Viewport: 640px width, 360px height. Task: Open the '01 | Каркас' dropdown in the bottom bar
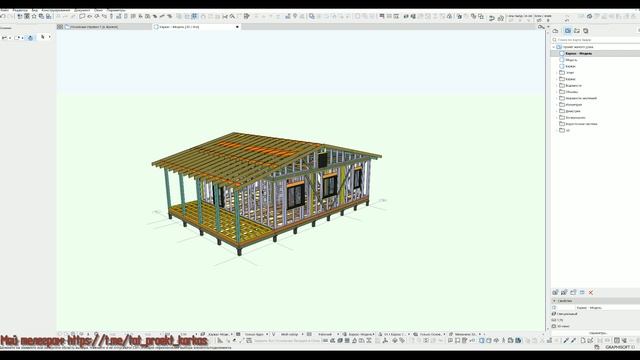point(394,334)
